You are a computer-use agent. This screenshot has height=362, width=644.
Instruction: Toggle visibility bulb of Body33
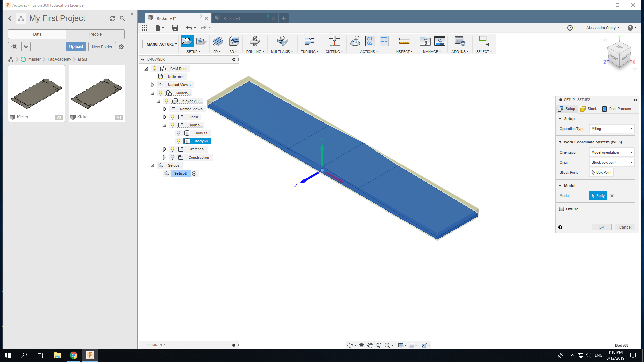click(178, 133)
